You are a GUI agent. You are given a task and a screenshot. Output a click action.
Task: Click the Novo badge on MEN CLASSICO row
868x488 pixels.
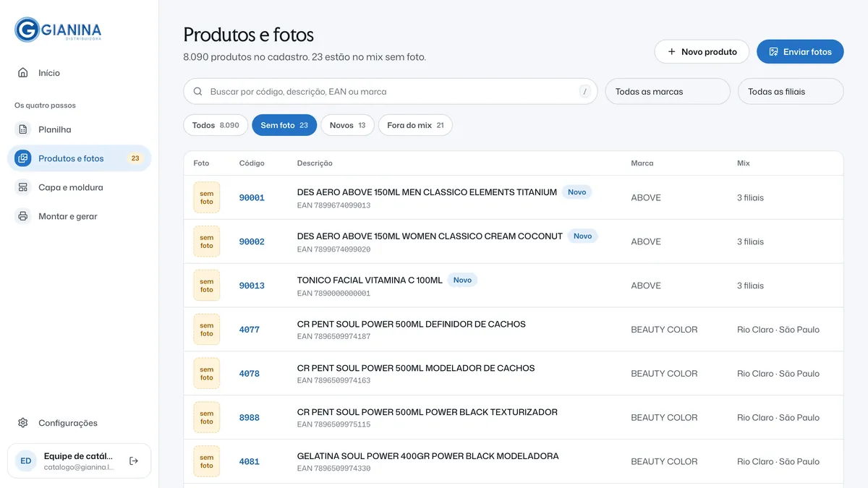[x=577, y=192]
